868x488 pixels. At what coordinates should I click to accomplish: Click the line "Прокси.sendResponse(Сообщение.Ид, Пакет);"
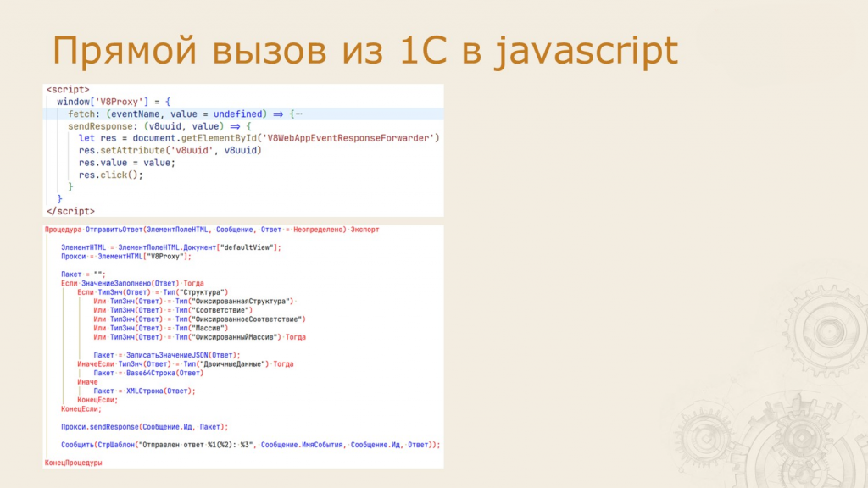click(x=144, y=427)
